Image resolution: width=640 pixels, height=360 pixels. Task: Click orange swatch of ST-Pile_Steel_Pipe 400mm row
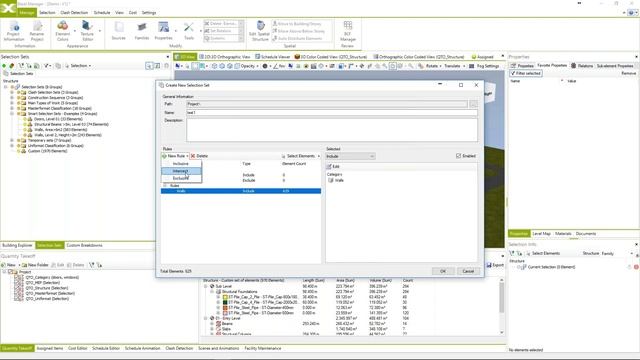[225, 308]
